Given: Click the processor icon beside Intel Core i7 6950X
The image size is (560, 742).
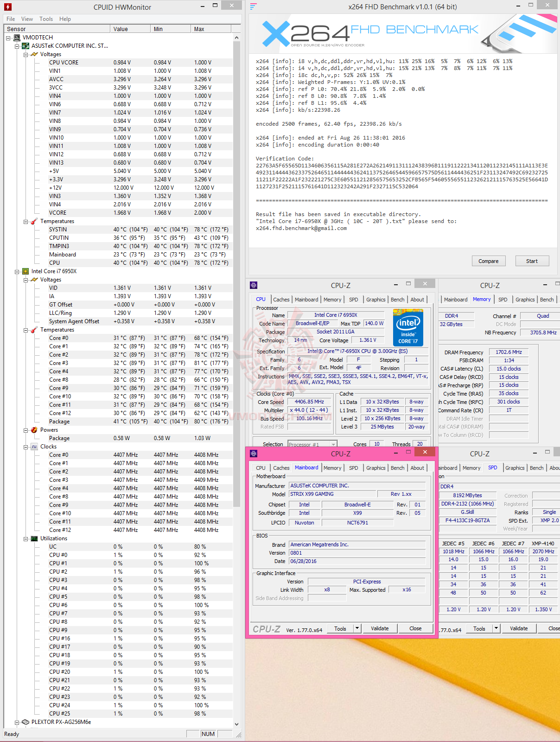Looking at the screenshot, I should pos(26,271).
